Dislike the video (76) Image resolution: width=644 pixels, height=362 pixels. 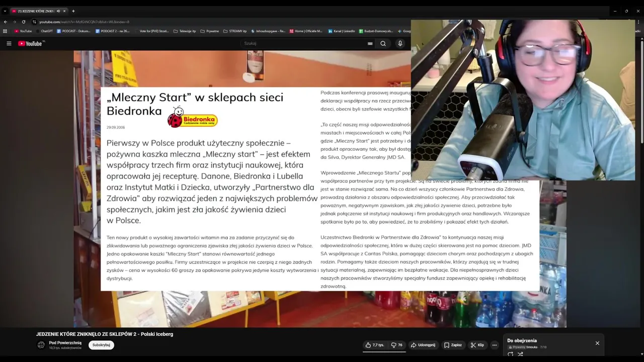(x=396, y=345)
